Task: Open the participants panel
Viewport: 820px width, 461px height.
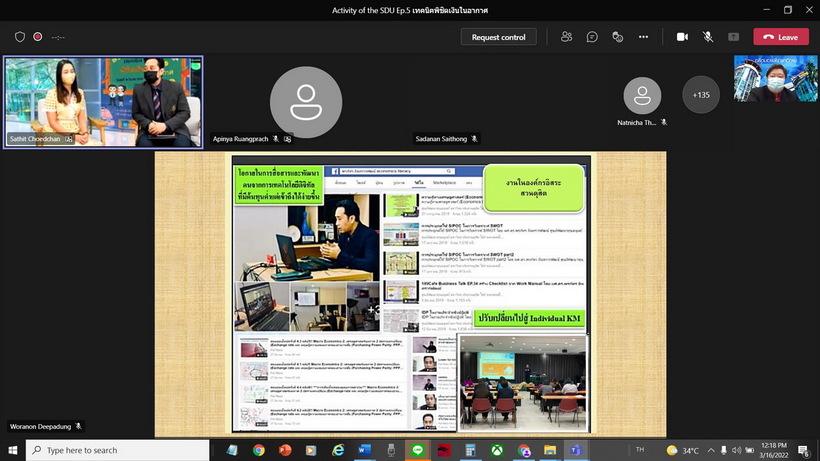Action: click(567, 37)
